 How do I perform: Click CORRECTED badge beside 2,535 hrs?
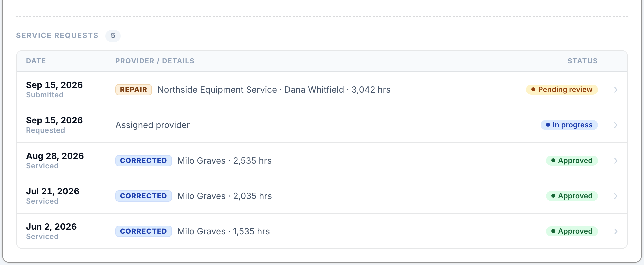[x=144, y=161]
